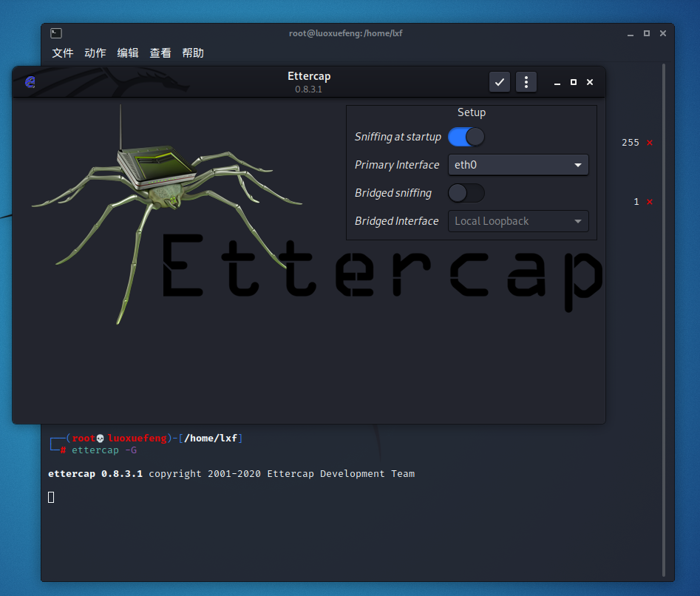
Task: Close the Ettercap window
Action: [590, 82]
